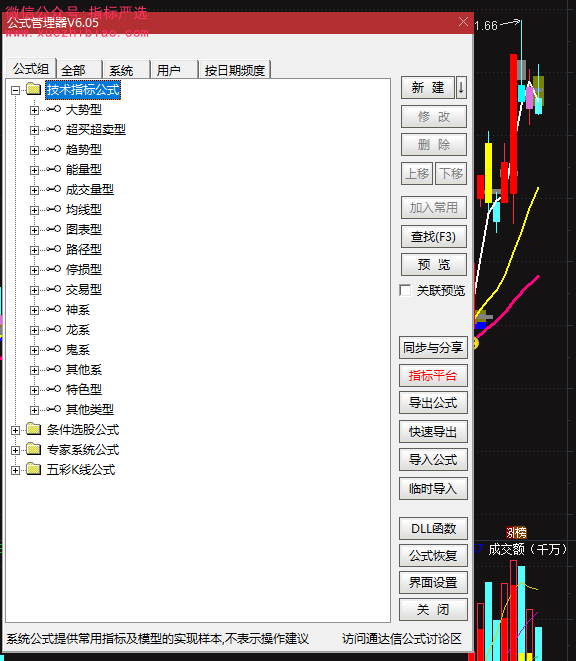Image resolution: width=576 pixels, height=661 pixels.
Task: Open the arrow dropdown next to 新建
Action: (x=461, y=88)
